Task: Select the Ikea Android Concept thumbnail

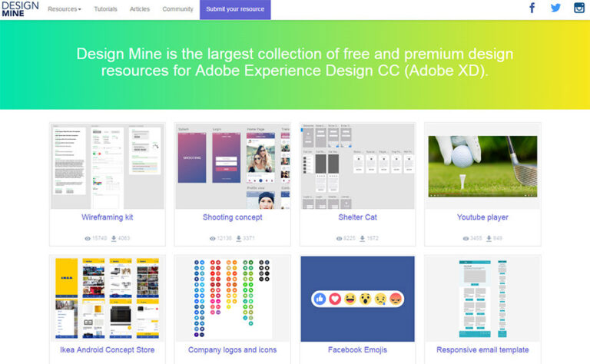Action: point(108,299)
